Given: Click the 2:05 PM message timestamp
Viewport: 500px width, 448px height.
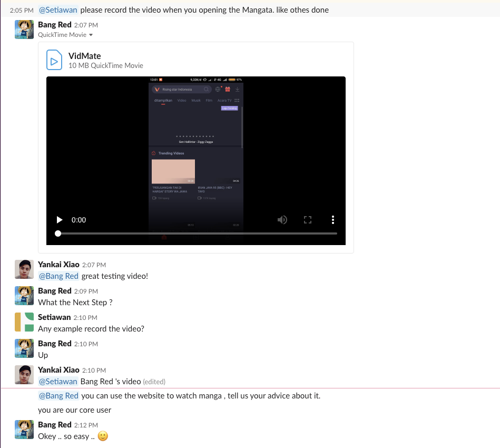Looking at the screenshot, I should (x=22, y=10).
